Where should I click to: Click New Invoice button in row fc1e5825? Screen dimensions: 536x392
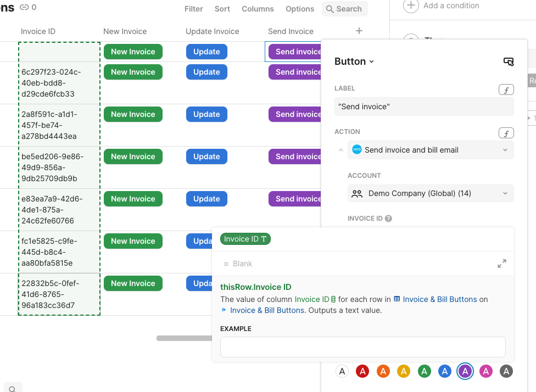pos(133,241)
